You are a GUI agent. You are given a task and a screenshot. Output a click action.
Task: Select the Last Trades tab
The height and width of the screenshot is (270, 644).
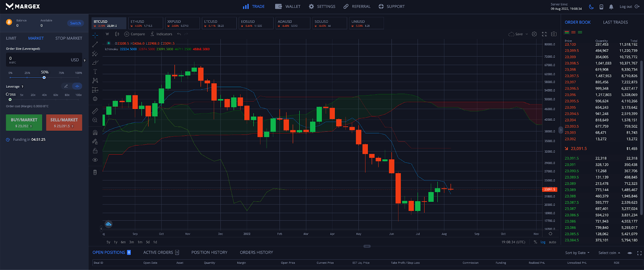pyautogui.click(x=615, y=22)
